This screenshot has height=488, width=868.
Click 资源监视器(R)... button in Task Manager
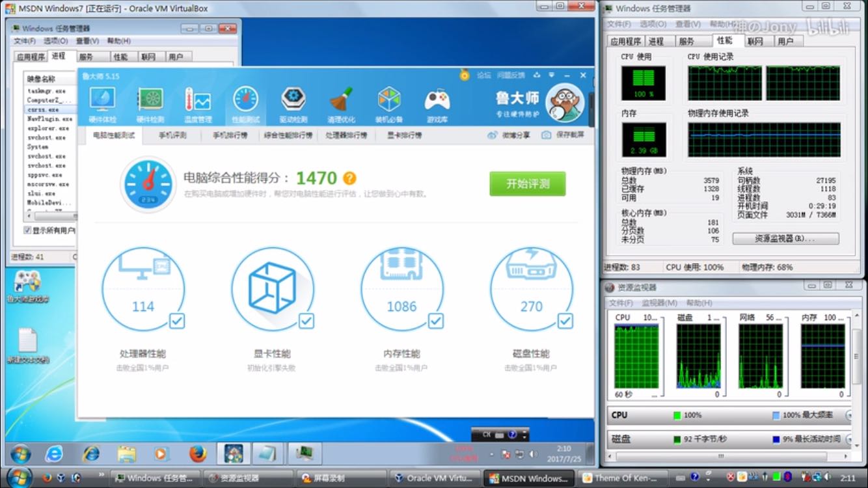coord(785,239)
